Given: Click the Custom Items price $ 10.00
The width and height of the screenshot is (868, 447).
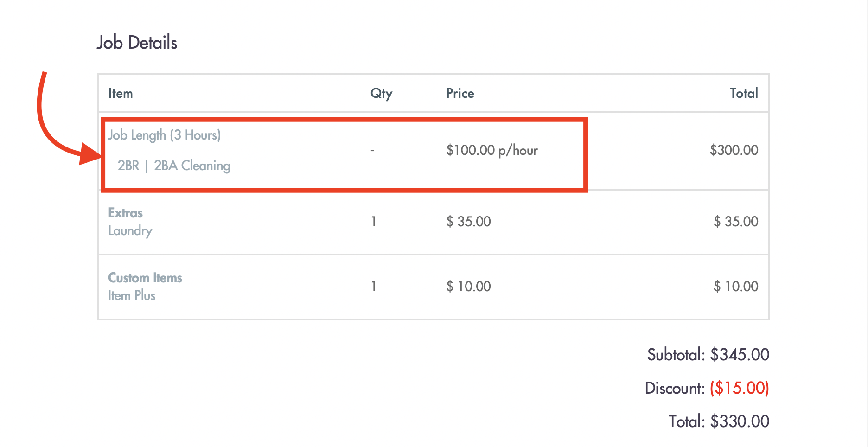Looking at the screenshot, I should [x=468, y=286].
